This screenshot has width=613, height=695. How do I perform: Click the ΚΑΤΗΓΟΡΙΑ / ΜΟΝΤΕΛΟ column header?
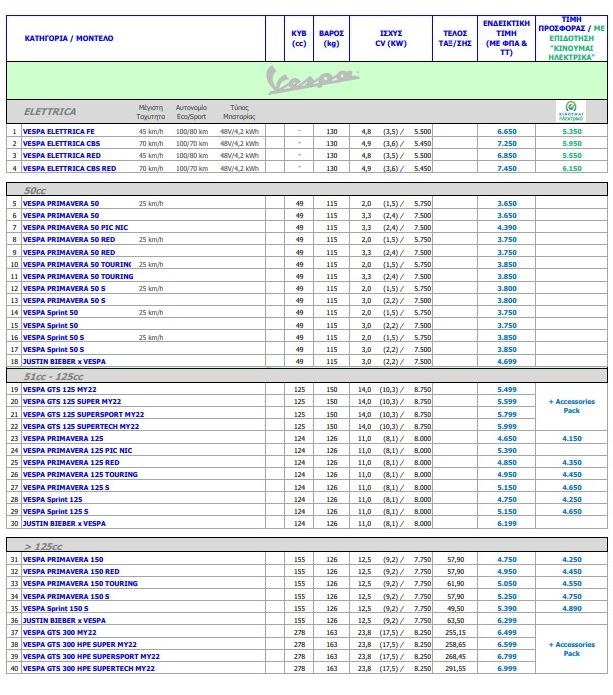(69, 39)
